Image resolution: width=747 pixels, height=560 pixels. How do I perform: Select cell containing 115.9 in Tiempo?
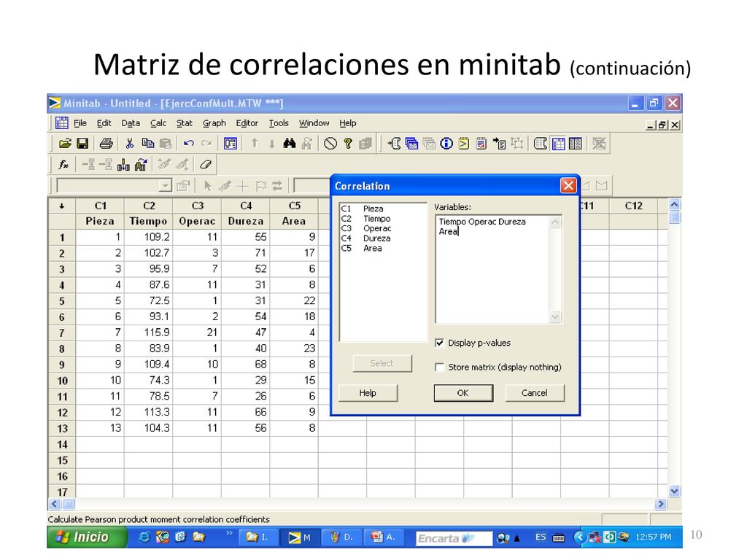pos(149,332)
